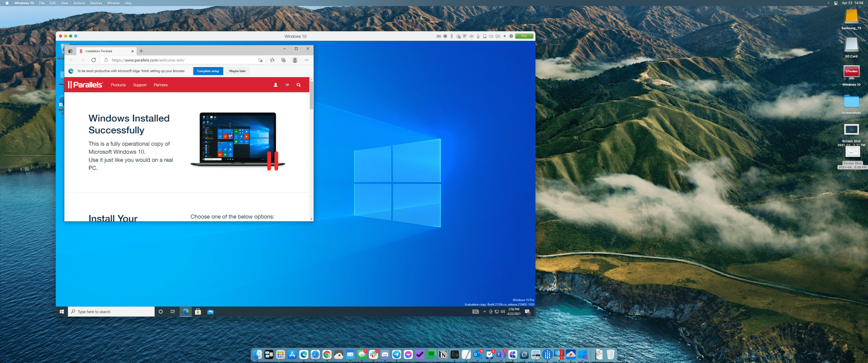
Task: Click the Parallels logo in red header
Action: [85, 85]
